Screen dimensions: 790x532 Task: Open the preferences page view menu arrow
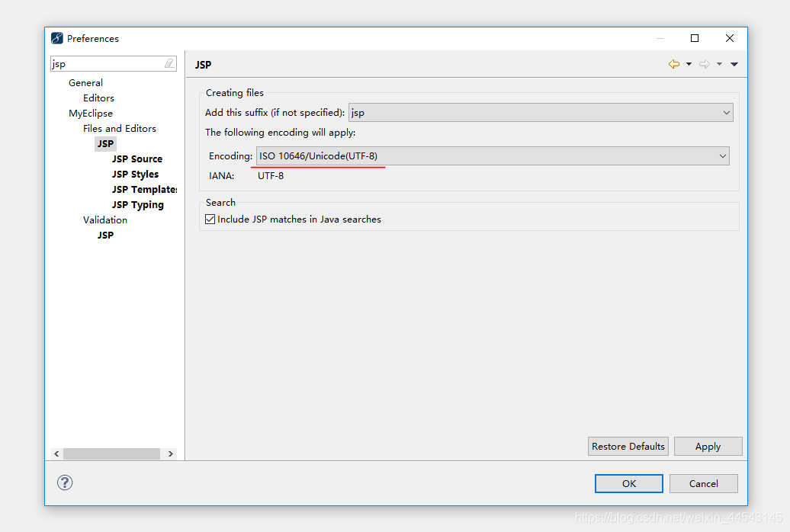pyautogui.click(x=734, y=64)
